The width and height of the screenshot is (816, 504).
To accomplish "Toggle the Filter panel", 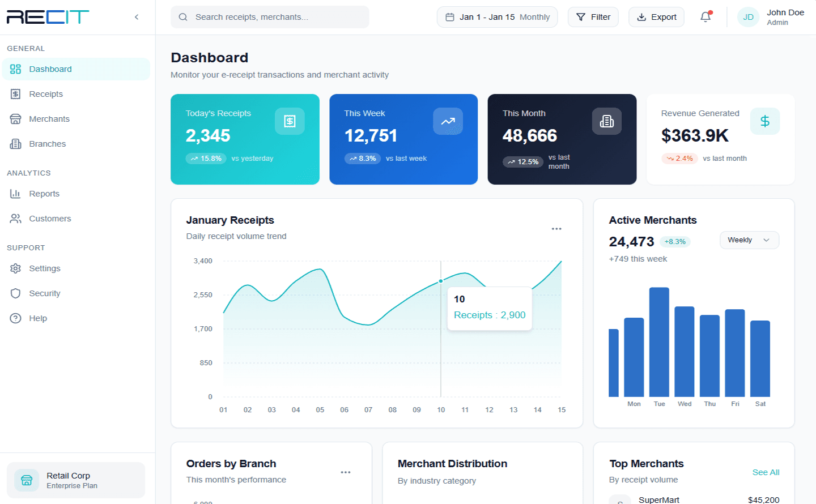I will pyautogui.click(x=593, y=17).
